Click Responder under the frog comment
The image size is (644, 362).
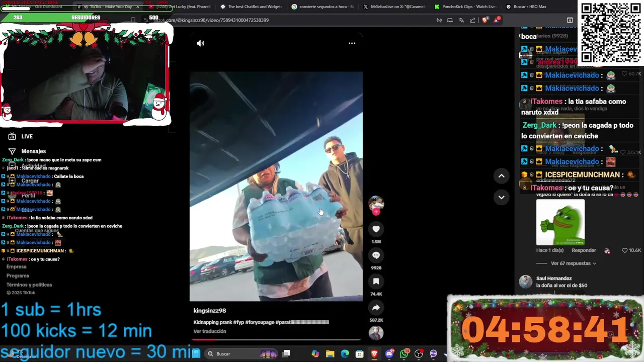coord(584,250)
